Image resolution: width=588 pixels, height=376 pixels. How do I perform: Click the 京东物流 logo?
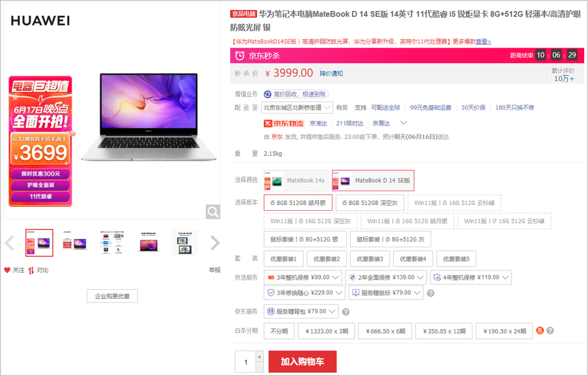pos(284,123)
